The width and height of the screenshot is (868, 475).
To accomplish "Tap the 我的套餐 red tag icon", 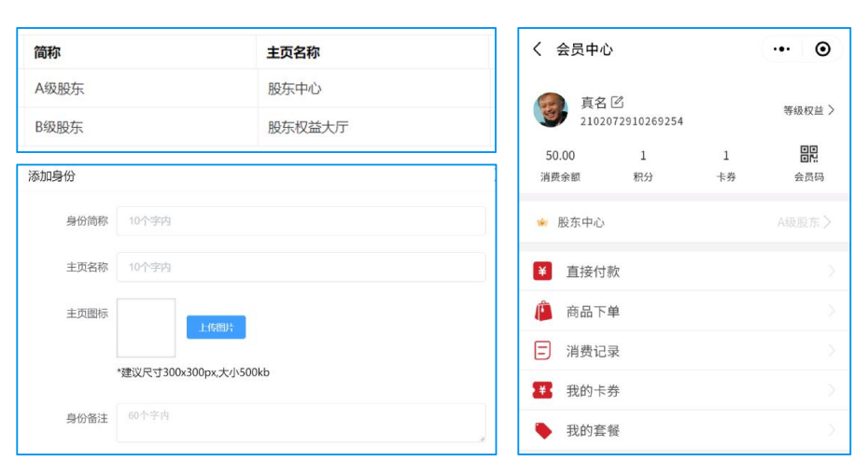I will click(542, 430).
